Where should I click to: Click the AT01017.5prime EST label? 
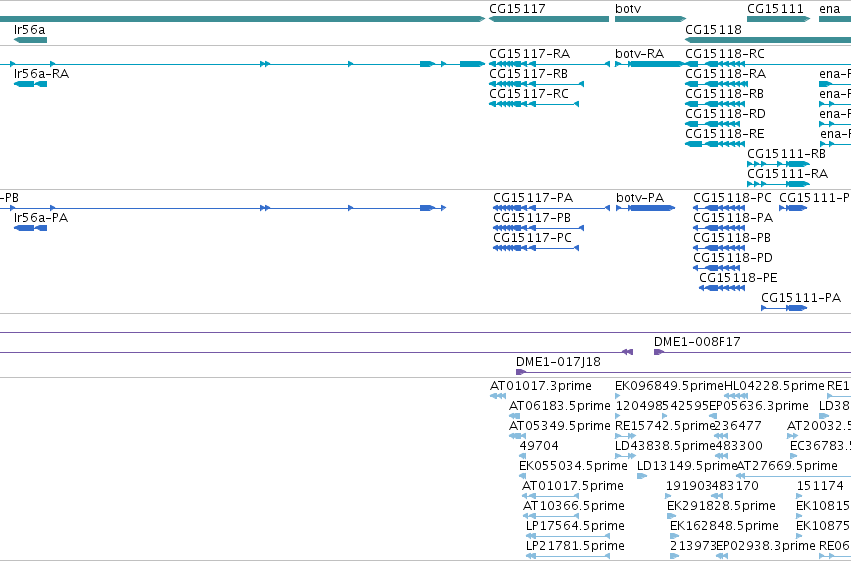coord(573,486)
